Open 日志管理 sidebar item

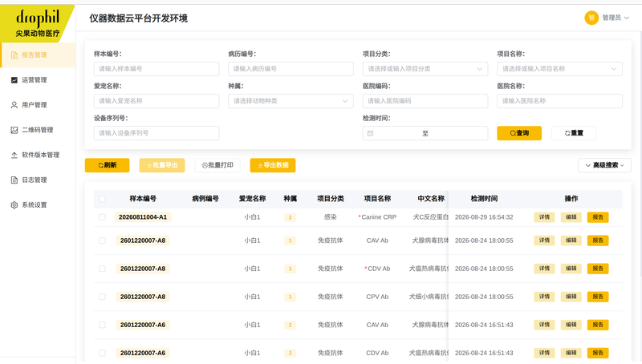click(x=38, y=180)
